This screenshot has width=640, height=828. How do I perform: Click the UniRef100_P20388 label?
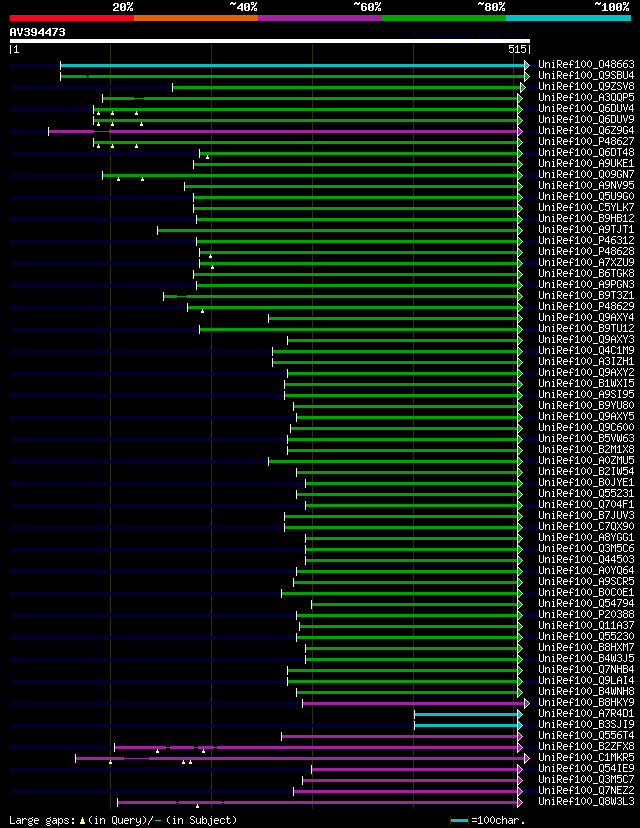click(x=586, y=614)
